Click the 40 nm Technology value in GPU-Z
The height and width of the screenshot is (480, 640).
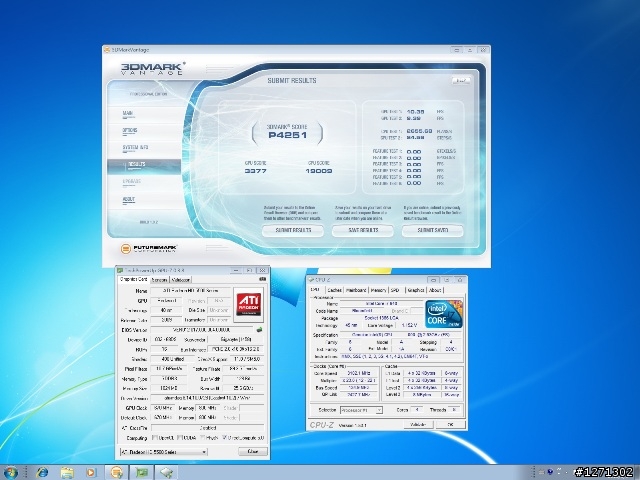tap(167, 310)
